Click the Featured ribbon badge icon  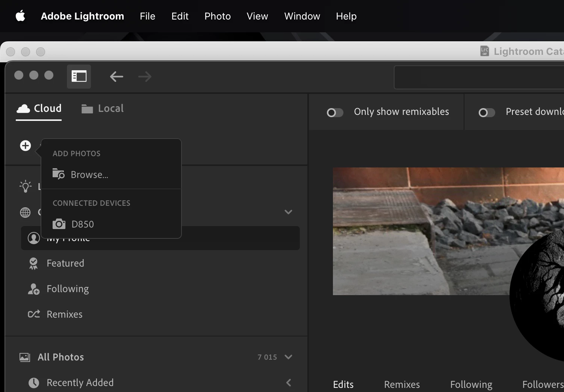pyautogui.click(x=33, y=264)
